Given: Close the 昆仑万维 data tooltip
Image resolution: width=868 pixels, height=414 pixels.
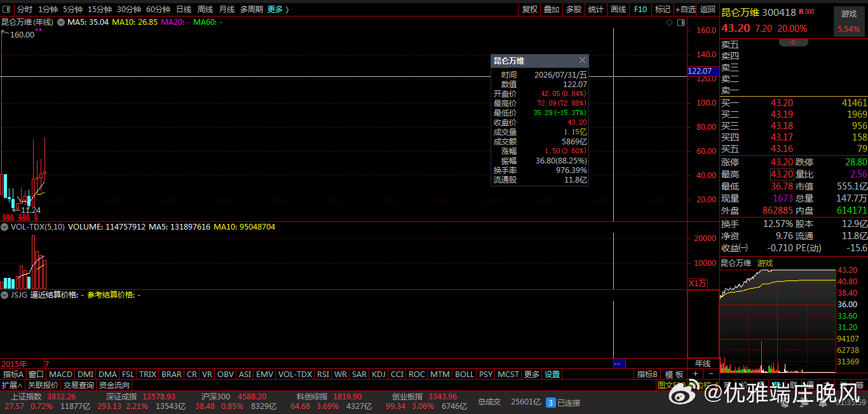Looking at the screenshot, I should pyautogui.click(x=582, y=60).
